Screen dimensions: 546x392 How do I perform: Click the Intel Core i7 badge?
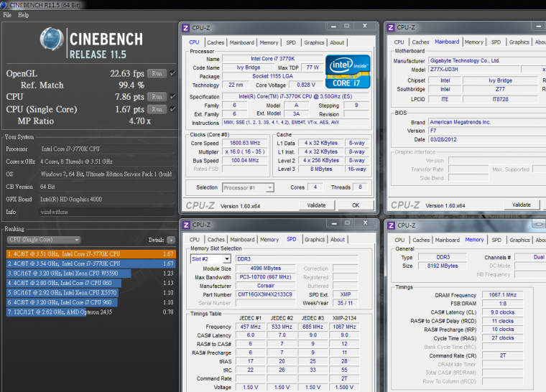[348, 72]
